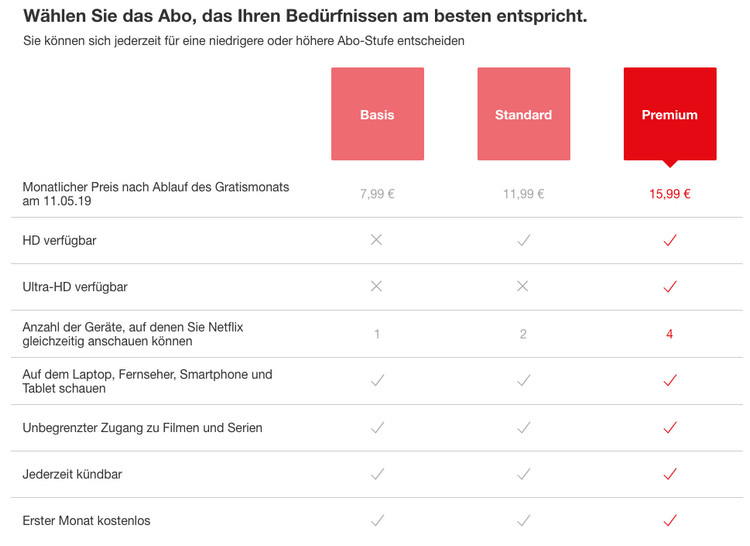
Task: Click the Standard X icon for Ultra-HD verfügbar
Action: [523, 286]
